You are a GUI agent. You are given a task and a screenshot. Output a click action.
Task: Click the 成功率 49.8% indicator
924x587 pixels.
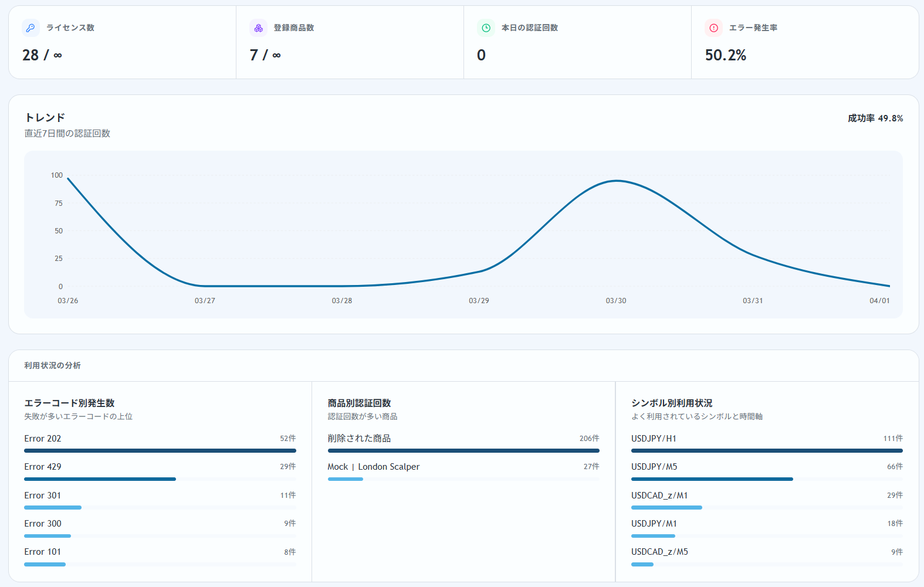point(875,118)
